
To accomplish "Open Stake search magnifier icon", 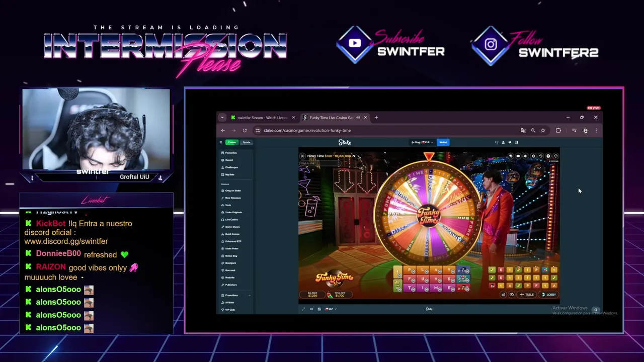I will pos(497,142).
